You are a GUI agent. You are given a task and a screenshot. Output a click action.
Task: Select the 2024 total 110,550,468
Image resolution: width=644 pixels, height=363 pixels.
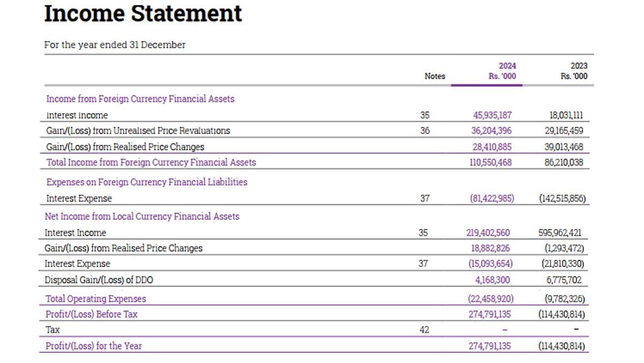pos(491,162)
